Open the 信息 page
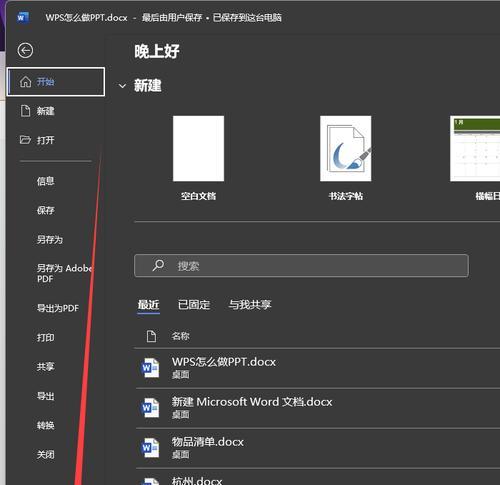This screenshot has width=500, height=485. coord(45,181)
